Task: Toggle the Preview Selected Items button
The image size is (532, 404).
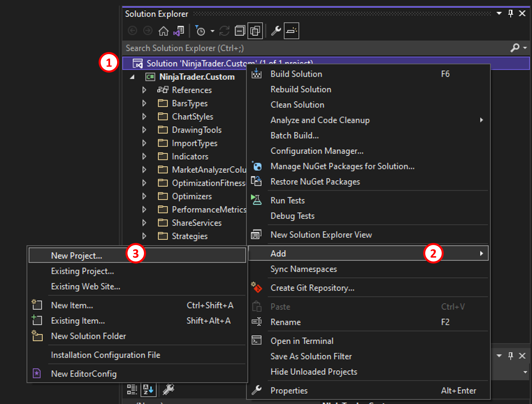Action: coord(291,31)
